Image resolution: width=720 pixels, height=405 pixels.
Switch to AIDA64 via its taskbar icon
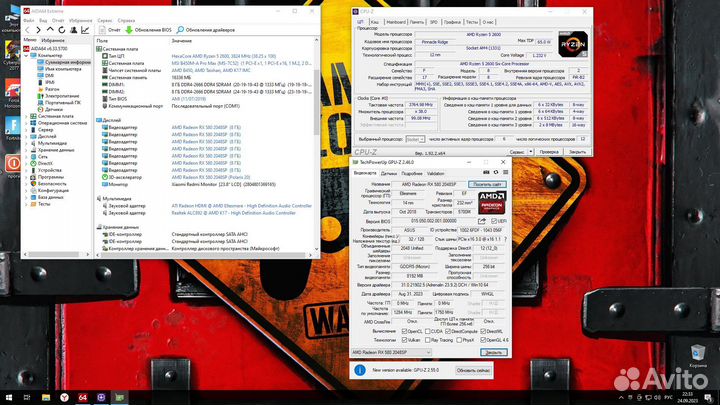tap(83, 398)
